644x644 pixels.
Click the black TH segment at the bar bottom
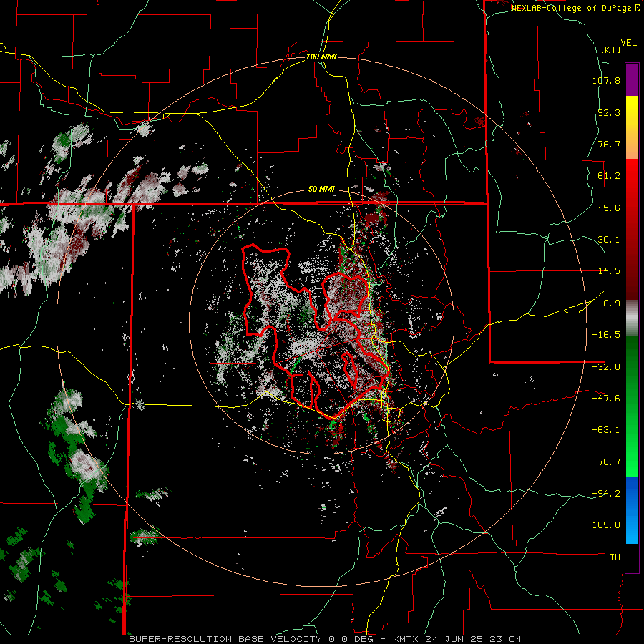(x=632, y=558)
